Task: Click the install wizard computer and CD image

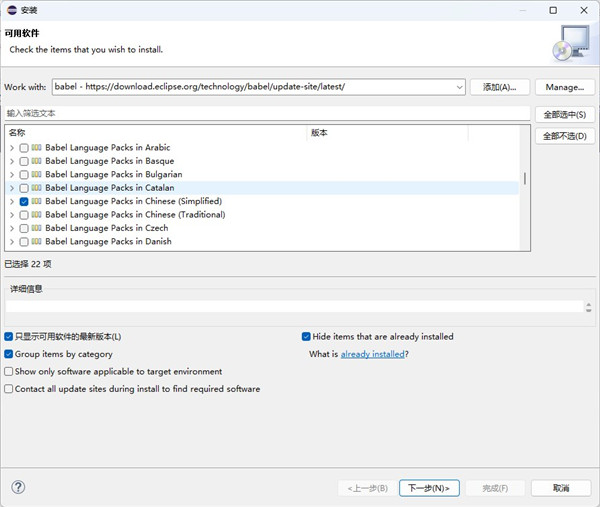Action: (572, 43)
